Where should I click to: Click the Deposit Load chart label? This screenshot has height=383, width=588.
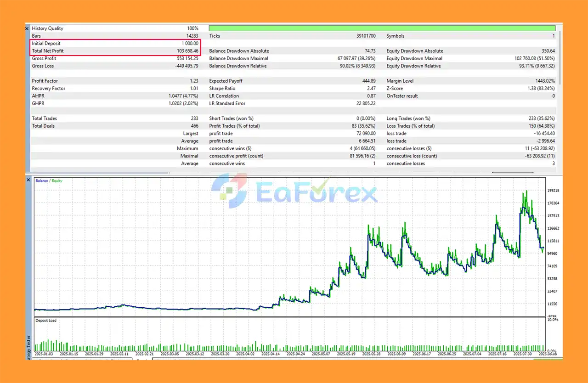pyautogui.click(x=46, y=321)
